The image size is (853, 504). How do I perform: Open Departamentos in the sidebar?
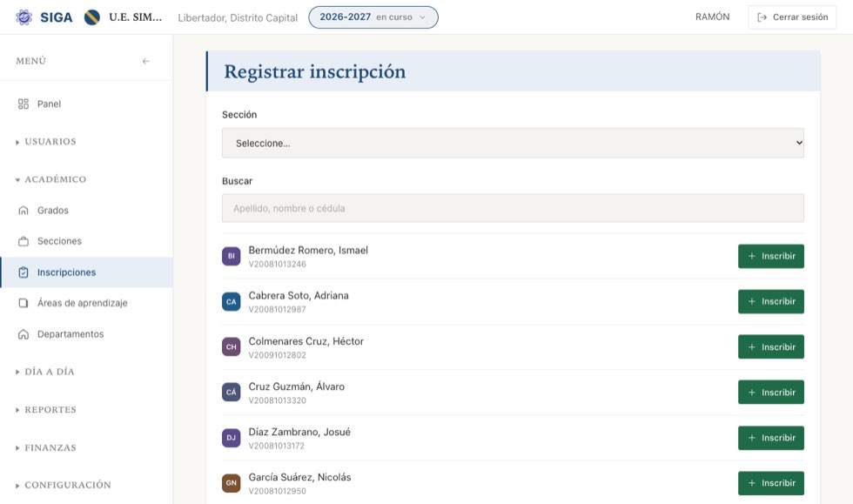pyautogui.click(x=86, y=334)
